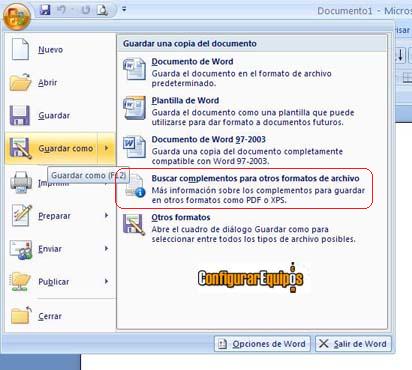
Task: Click the add-ins info icon beside Buscar complementos
Action: point(135,187)
